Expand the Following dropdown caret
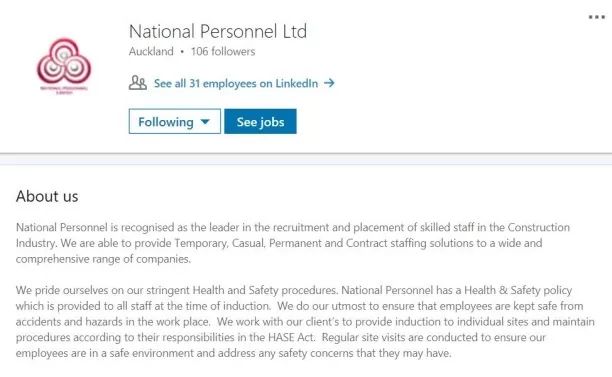Screen dimensions: 612x377 pos(205,122)
